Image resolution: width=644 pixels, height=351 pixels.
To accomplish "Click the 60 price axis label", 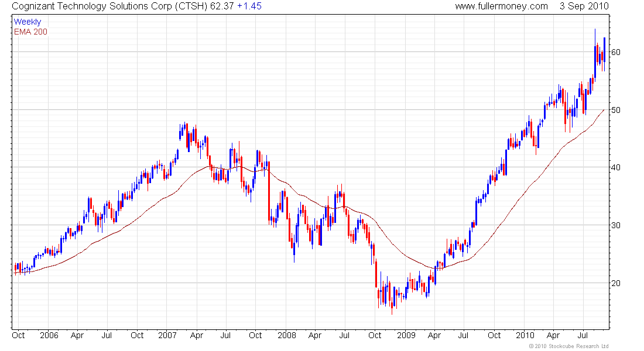I will pos(616,52).
